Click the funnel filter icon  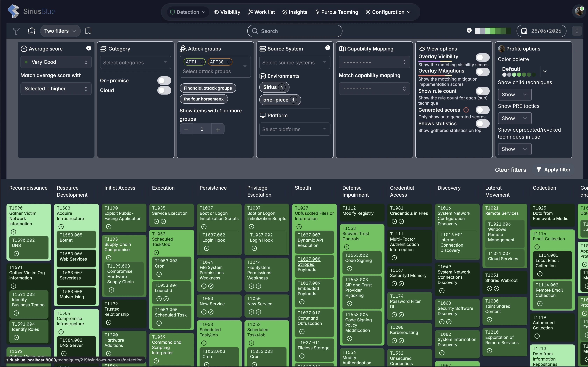[x=16, y=31]
